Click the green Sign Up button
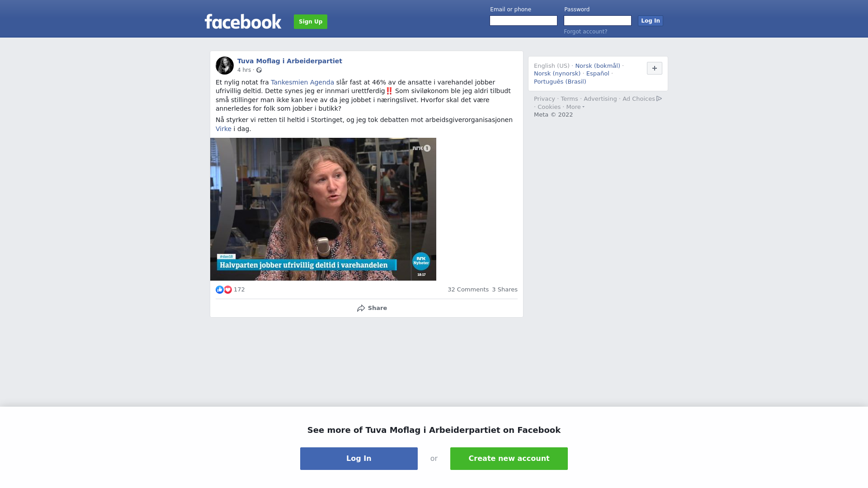Image resolution: width=868 pixels, height=488 pixels. point(311,22)
